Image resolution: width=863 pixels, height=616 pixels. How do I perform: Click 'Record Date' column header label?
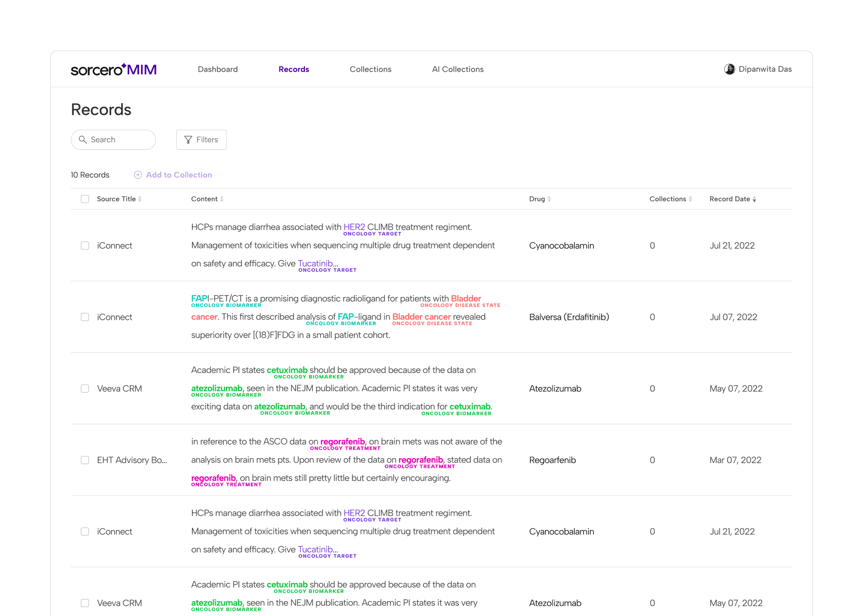point(729,199)
